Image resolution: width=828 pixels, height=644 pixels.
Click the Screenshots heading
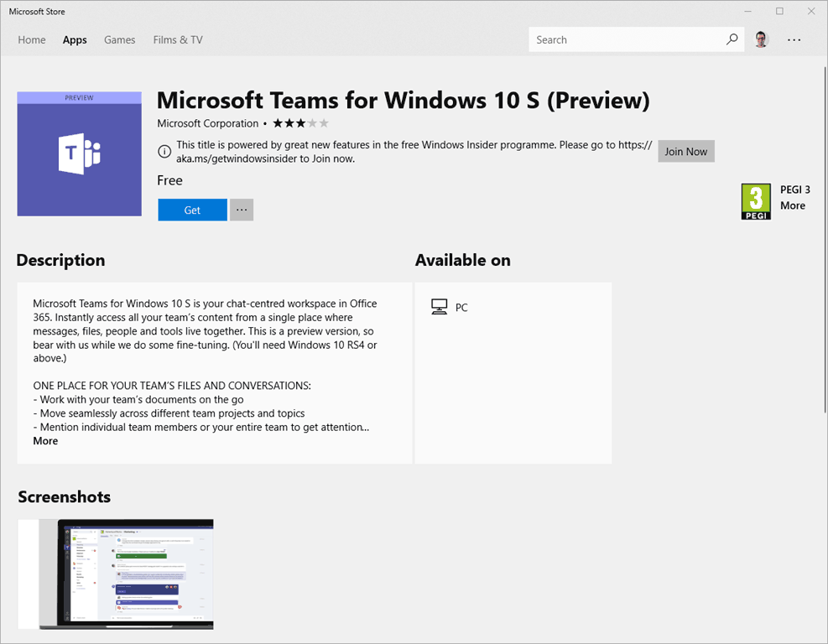coord(65,496)
